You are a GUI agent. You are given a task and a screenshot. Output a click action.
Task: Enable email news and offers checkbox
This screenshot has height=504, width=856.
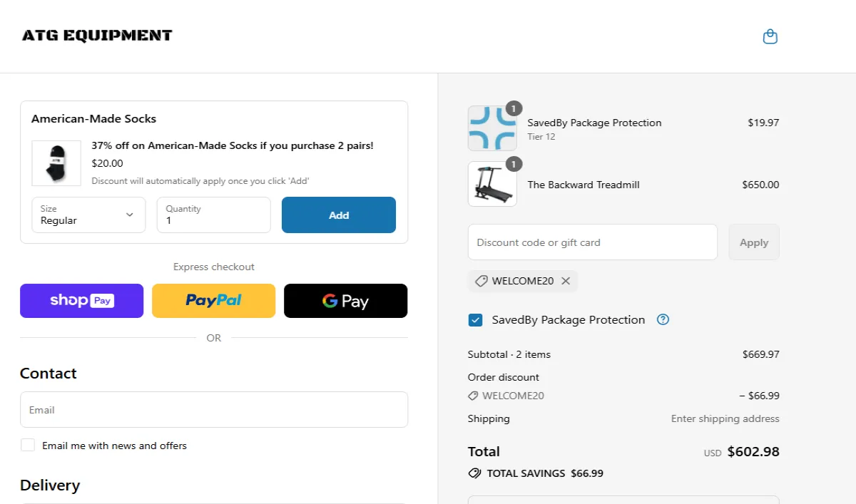pyautogui.click(x=28, y=444)
